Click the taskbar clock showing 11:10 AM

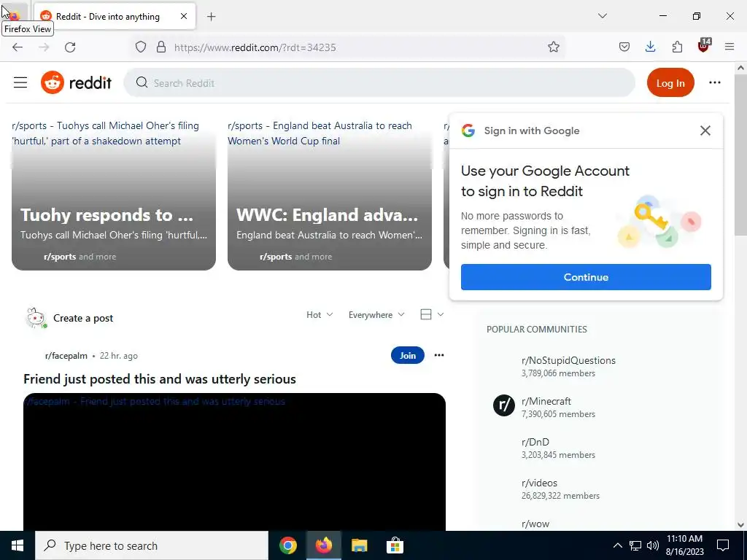click(x=684, y=545)
